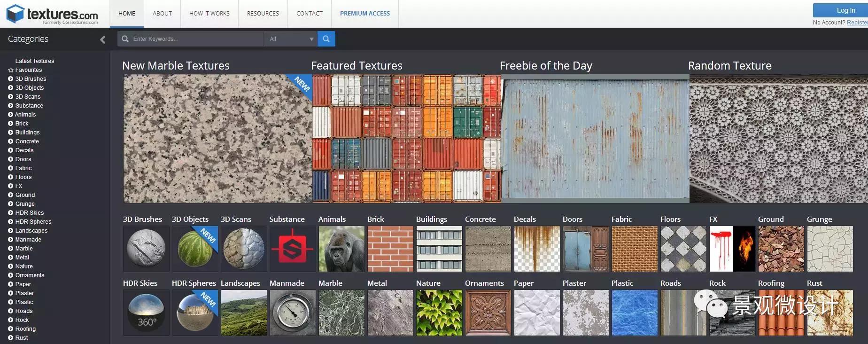Expand the 3D Objects sidebar item

pyautogui.click(x=11, y=88)
